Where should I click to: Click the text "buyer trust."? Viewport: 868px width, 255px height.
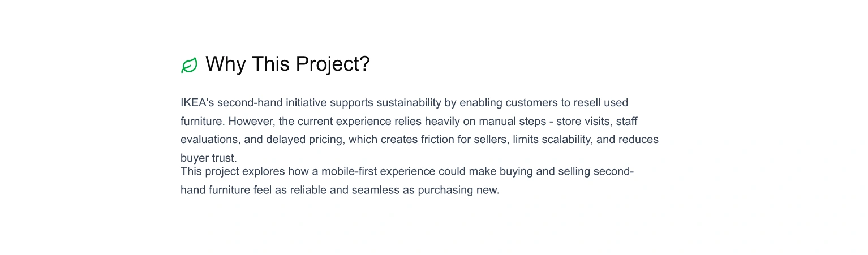pyautogui.click(x=209, y=158)
